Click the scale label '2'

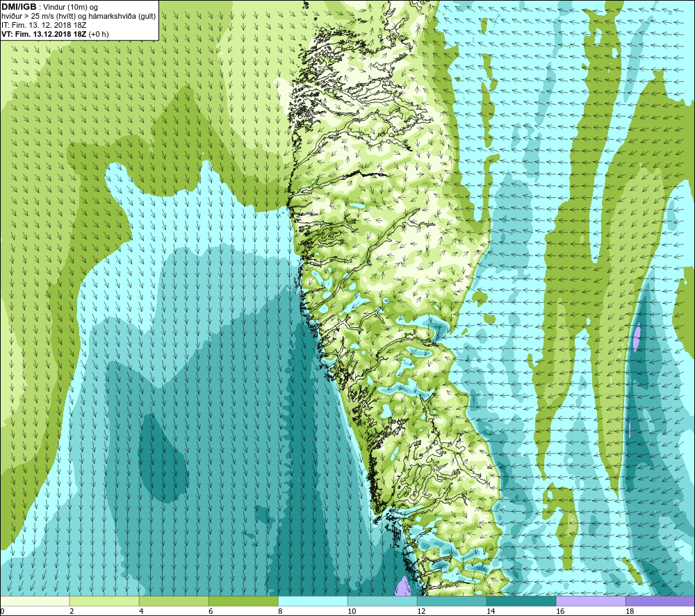point(72,612)
